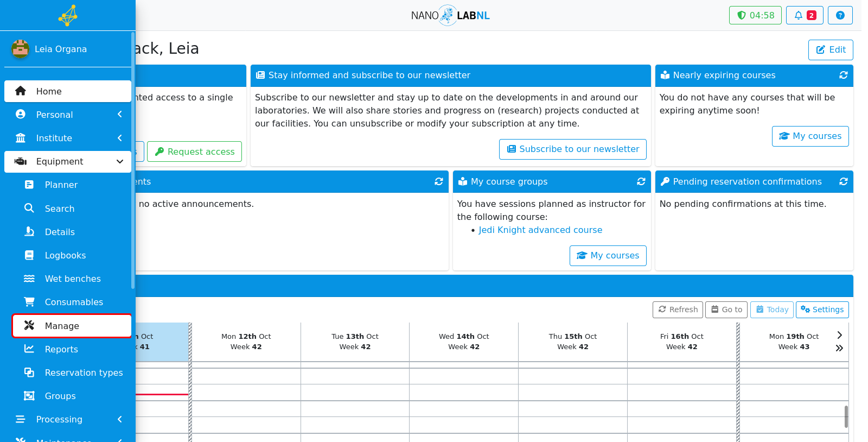
Task: Open Consumables page
Action: [x=72, y=302]
